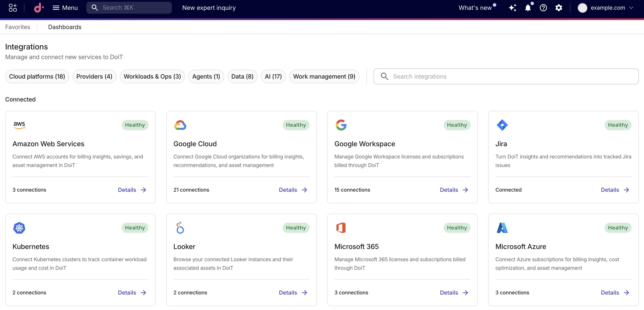Click the Kubernetes card title
This screenshot has width=644, height=310.
pyautogui.click(x=31, y=247)
